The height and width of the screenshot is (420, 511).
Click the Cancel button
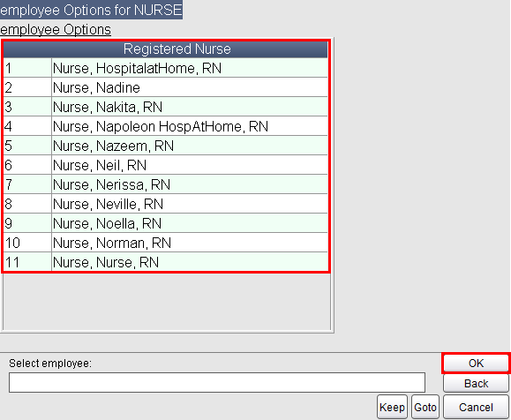(476, 408)
